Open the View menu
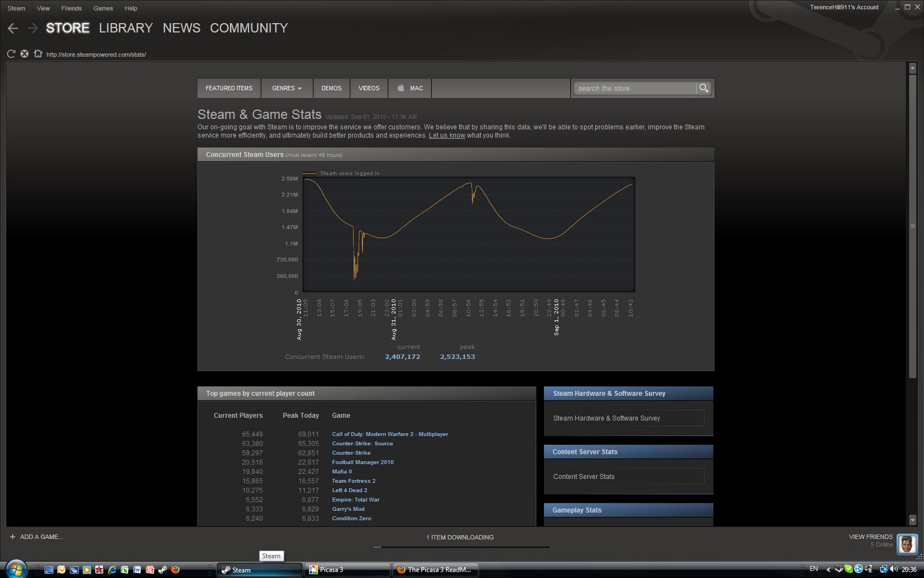The height and width of the screenshot is (578, 924). coord(43,8)
